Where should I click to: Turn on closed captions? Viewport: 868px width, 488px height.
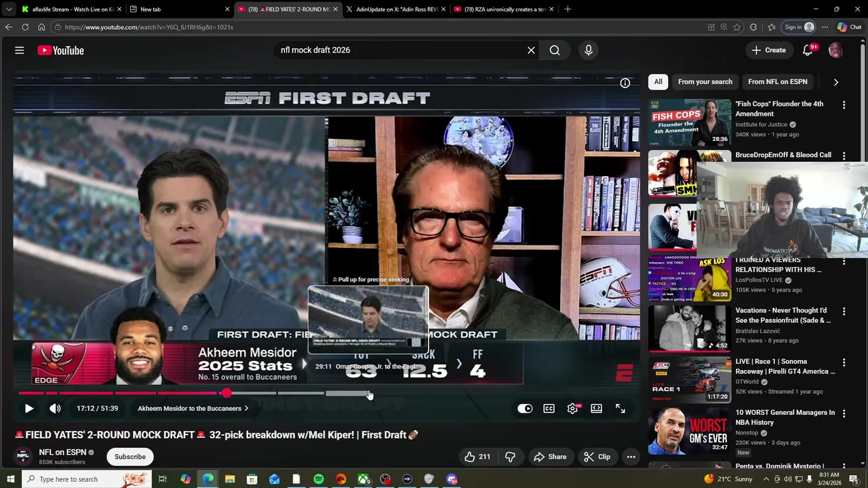tap(549, 408)
